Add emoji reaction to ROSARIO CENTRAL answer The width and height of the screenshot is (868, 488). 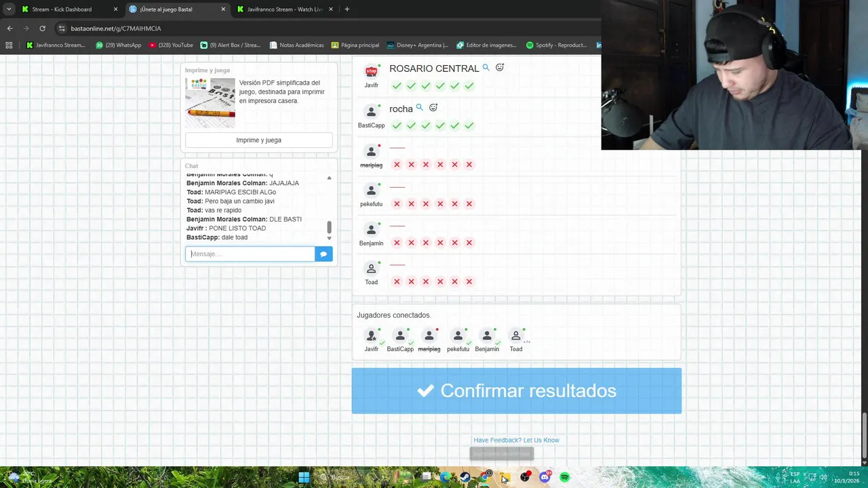click(500, 68)
